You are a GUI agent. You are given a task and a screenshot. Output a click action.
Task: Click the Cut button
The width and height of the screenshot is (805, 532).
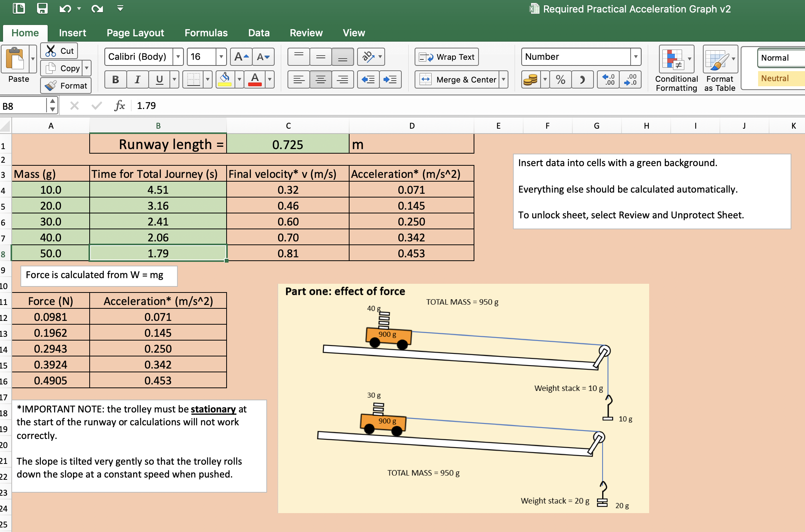tap(60, 51)
